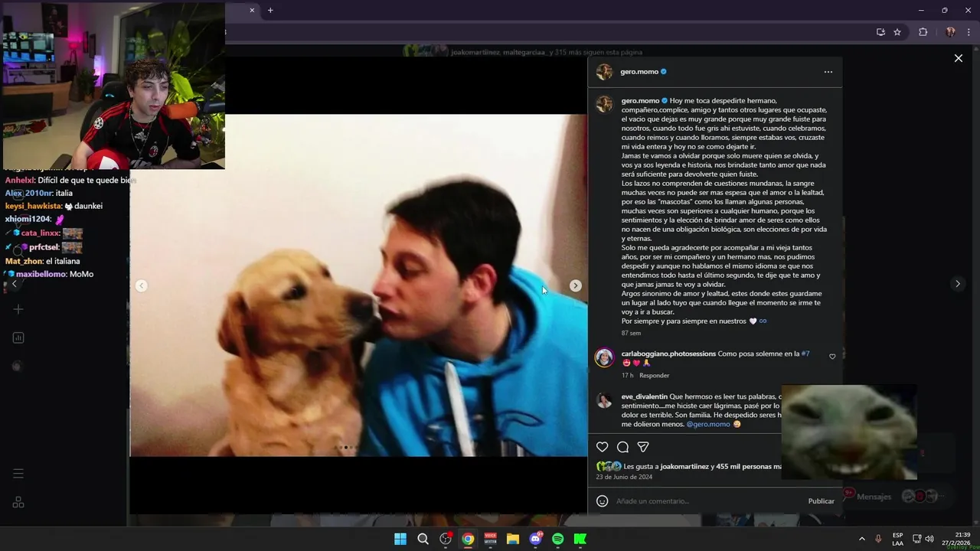Click the microphone tray icon

point(878,539)
